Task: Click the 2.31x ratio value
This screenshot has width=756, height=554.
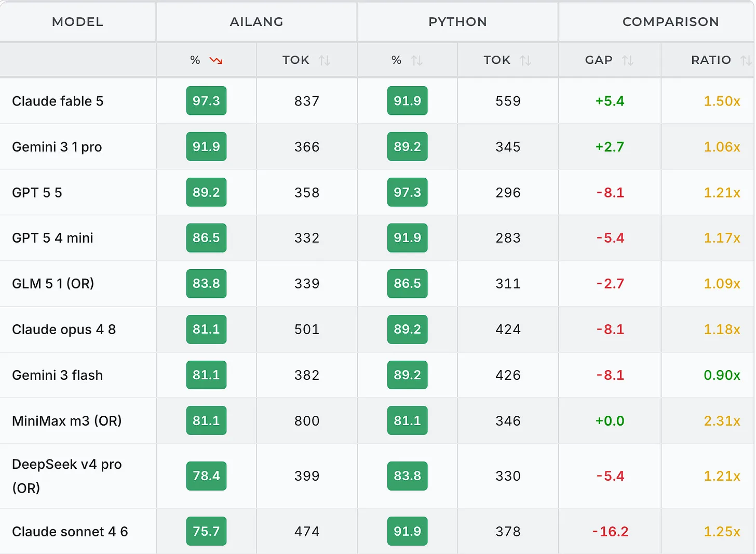Action: point(722,420)
